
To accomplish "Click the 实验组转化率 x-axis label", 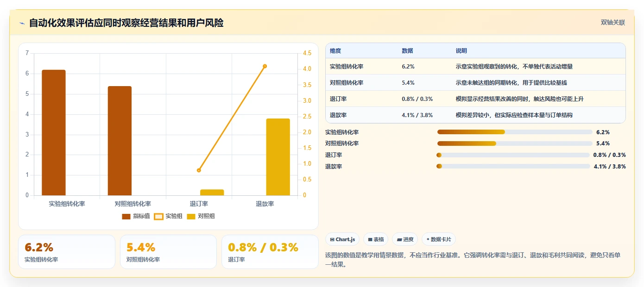I will click(x=67, y=204).
